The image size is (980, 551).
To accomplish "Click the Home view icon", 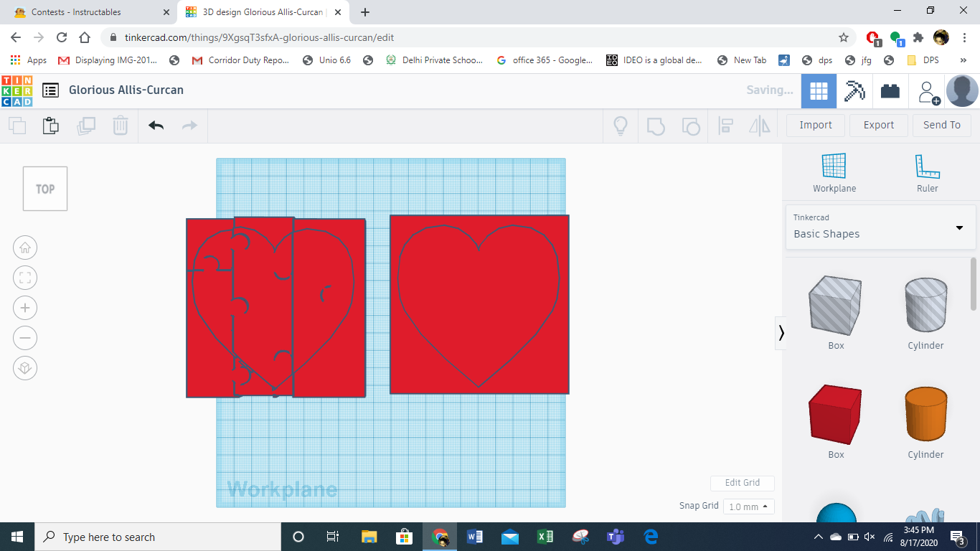I will click(x=25, y=248).
